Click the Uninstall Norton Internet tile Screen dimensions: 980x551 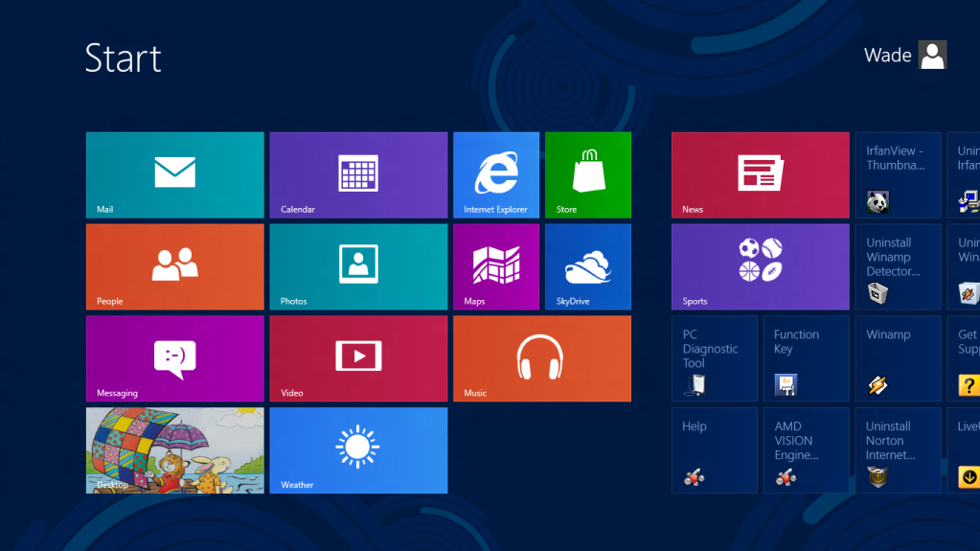coord(899,450)
